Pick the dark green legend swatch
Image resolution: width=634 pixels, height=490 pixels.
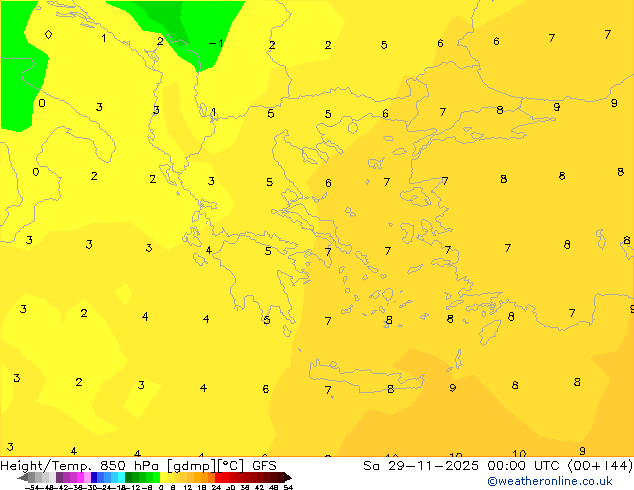tap(129, 478)
